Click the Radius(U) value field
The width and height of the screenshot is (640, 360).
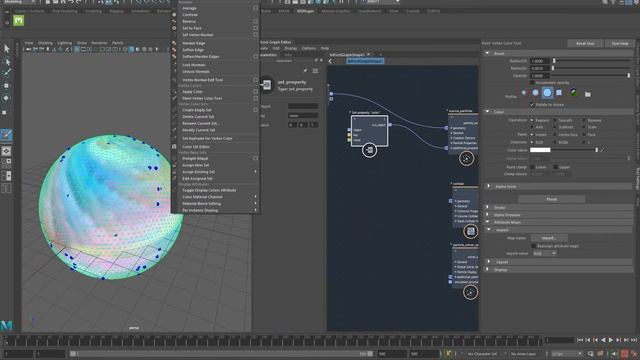pyautogui.click(x=540, y=61)
